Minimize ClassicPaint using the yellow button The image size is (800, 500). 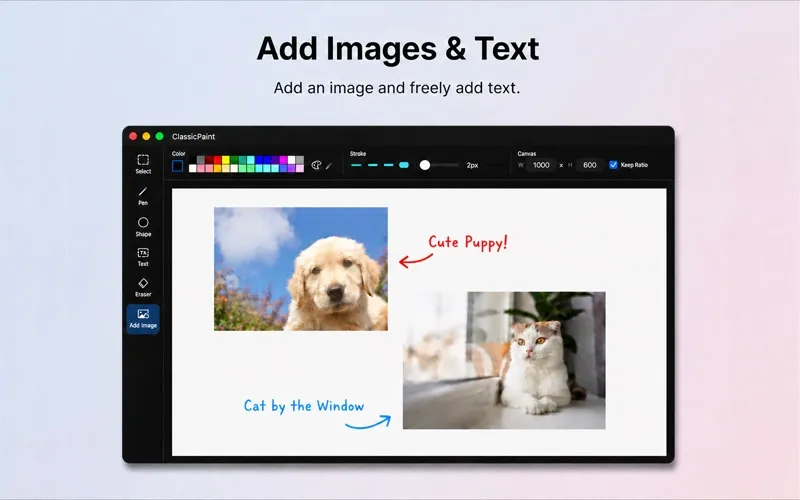(x=146, y=136)
